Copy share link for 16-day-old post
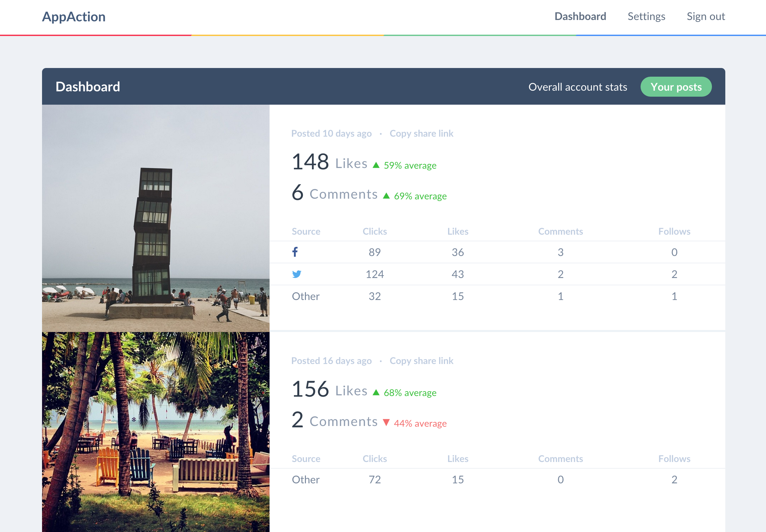The height and width of the screenshot is (532, 766). tap(421, 361)
